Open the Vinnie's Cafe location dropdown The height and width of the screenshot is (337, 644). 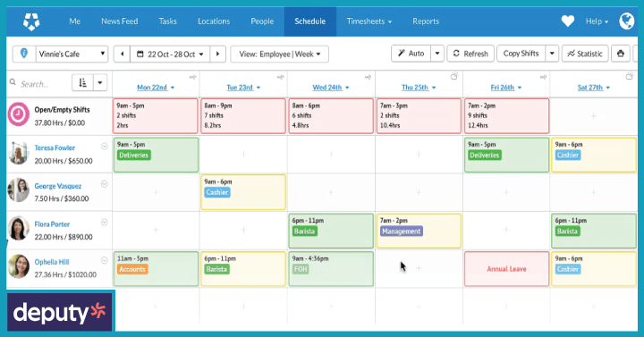pyautogui.click(x=72, y=55)
